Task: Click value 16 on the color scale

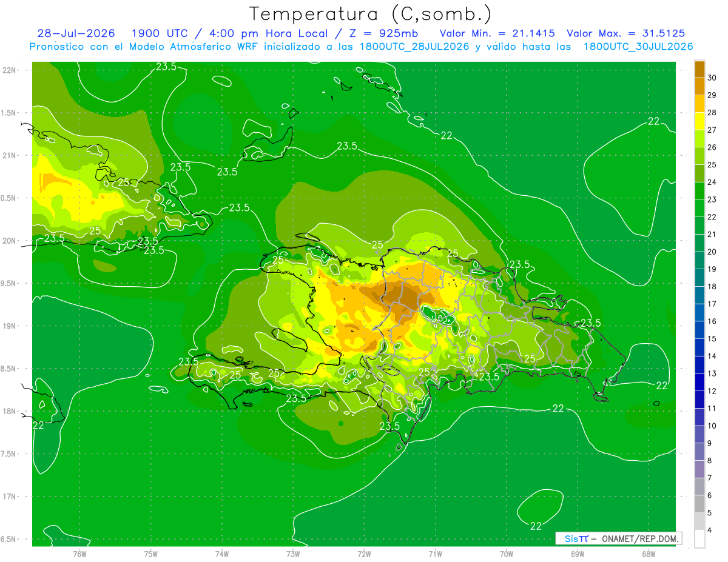Action: 712,321
